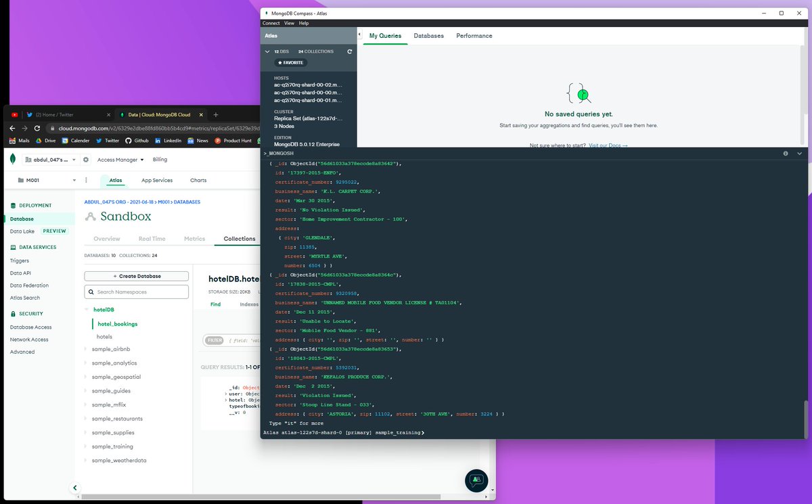Screen dimensions: 812x504
Task: Click the mongosh prompt input line
Action: 533,432
